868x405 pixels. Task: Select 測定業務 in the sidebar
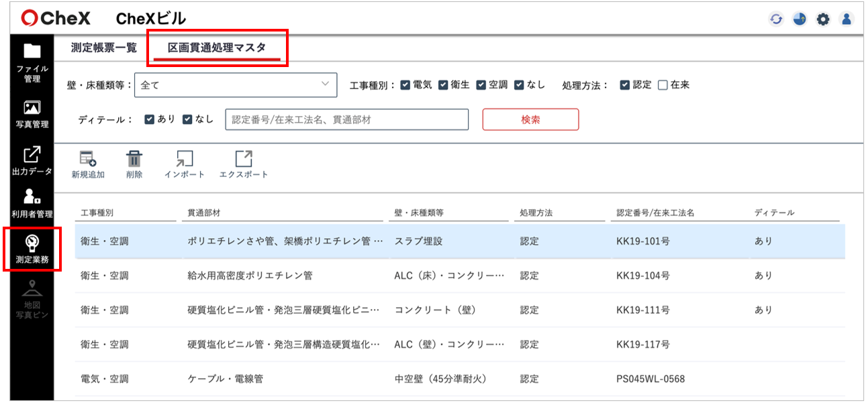32,249
